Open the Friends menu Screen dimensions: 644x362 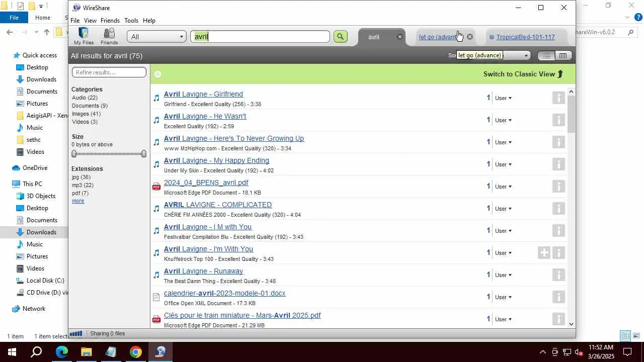pos(110,21)
